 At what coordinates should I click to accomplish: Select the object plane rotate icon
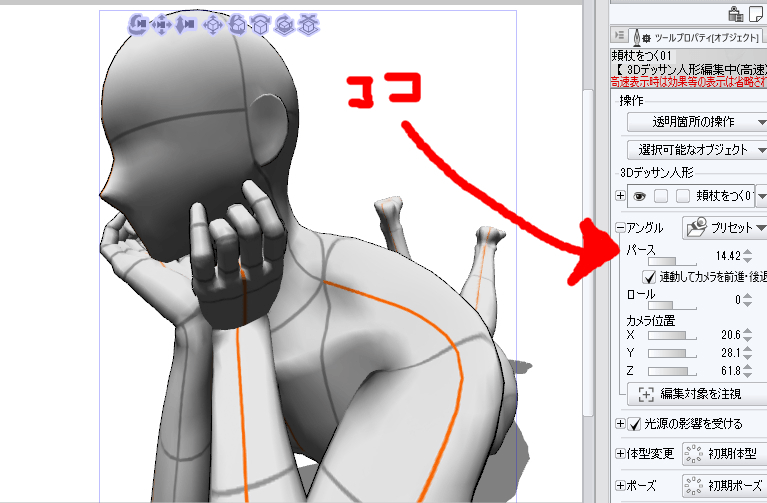pyautogui.click(x=260, y=24)
